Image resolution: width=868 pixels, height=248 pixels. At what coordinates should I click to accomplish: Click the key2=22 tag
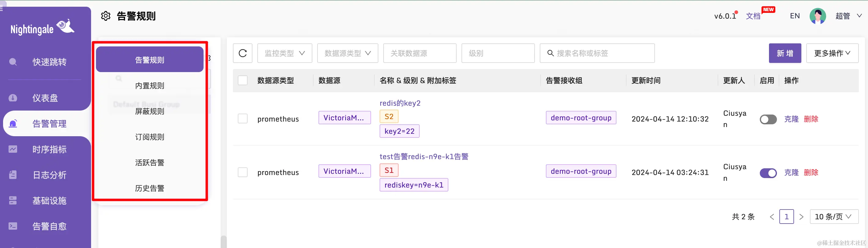point(399,131)
